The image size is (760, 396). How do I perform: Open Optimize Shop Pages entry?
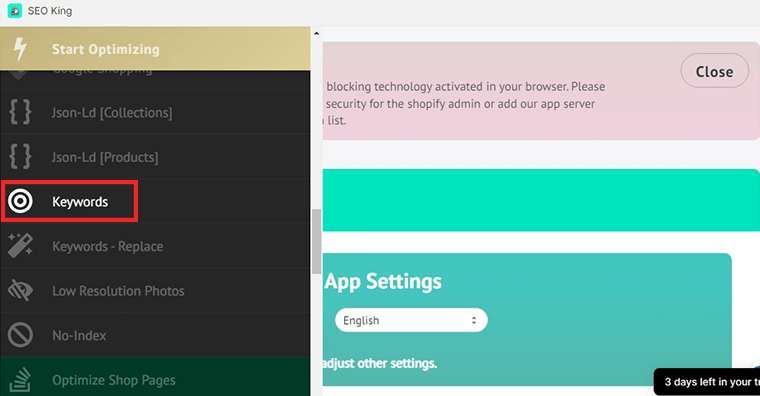[x=155, y=377]
